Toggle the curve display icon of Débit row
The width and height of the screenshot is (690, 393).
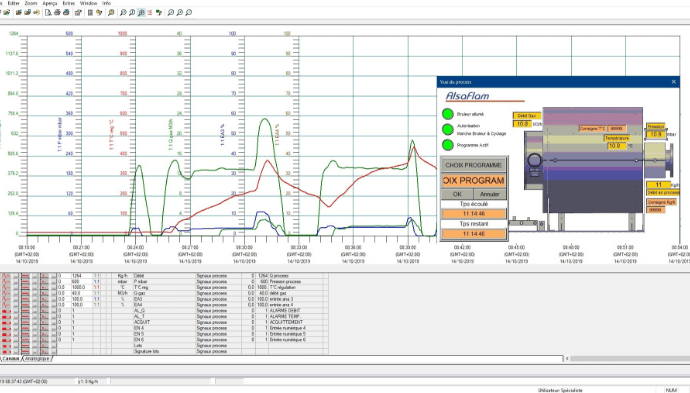coord(6,275)
